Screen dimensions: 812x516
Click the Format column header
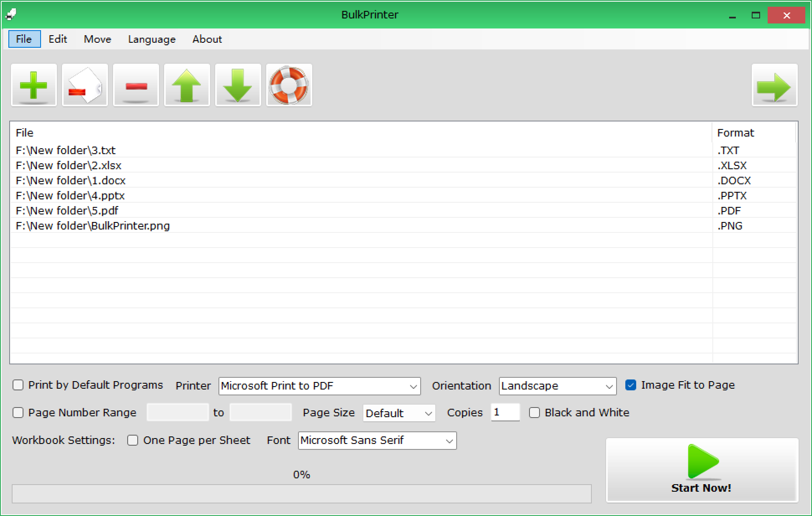point(754,133)
